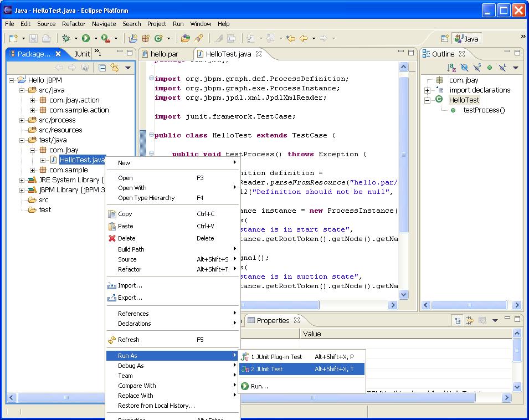
Task: Choose Refresh in the context menu
Action: (x=172, y=340)
